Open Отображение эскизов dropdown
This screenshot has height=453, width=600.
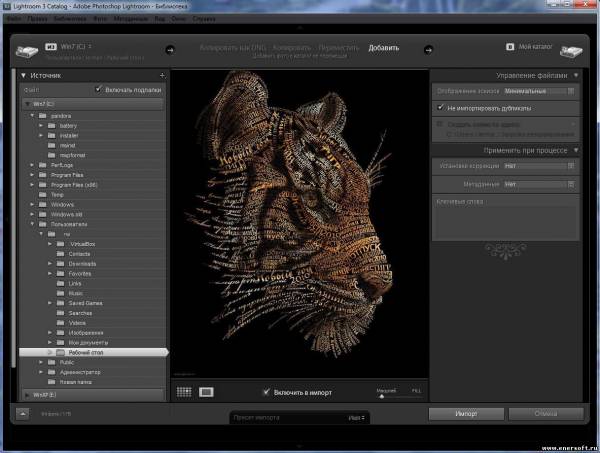coord(539,91)
